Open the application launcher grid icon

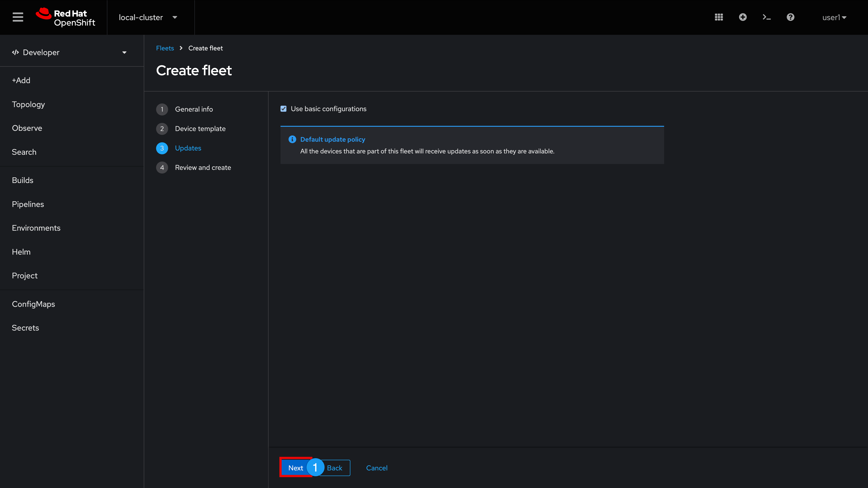(719, 17)
